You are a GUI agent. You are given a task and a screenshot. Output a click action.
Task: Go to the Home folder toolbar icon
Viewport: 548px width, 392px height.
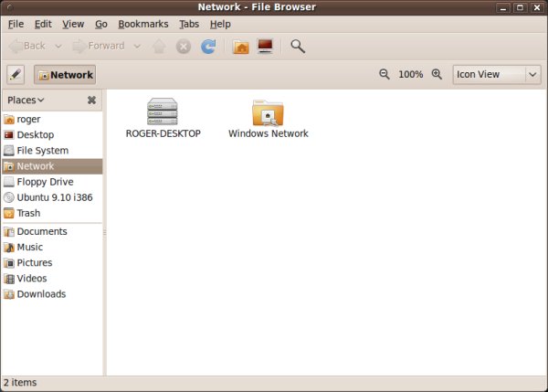coord(241,47)
